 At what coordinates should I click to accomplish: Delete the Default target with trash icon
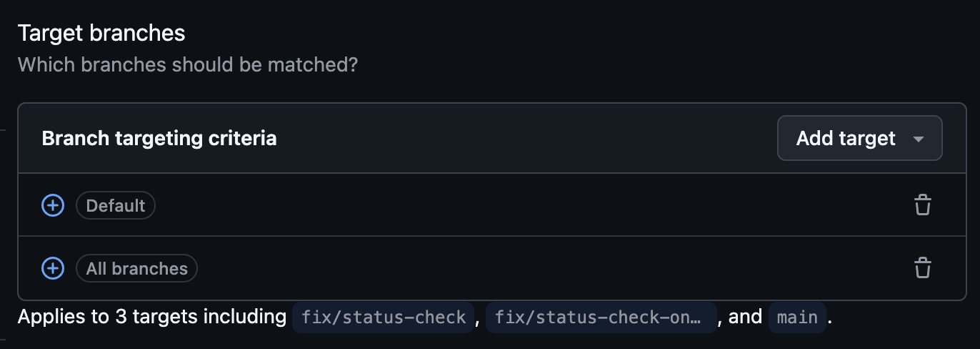coord(922,205)
